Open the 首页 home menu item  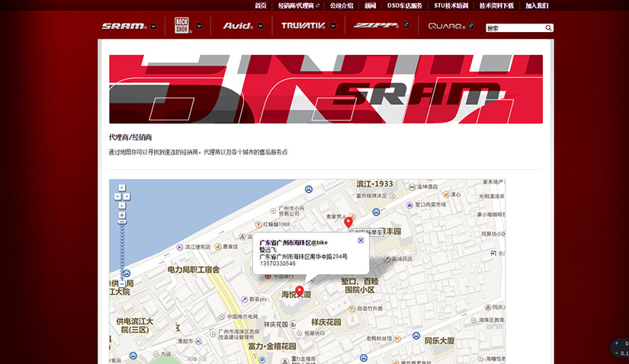point(260,5)
